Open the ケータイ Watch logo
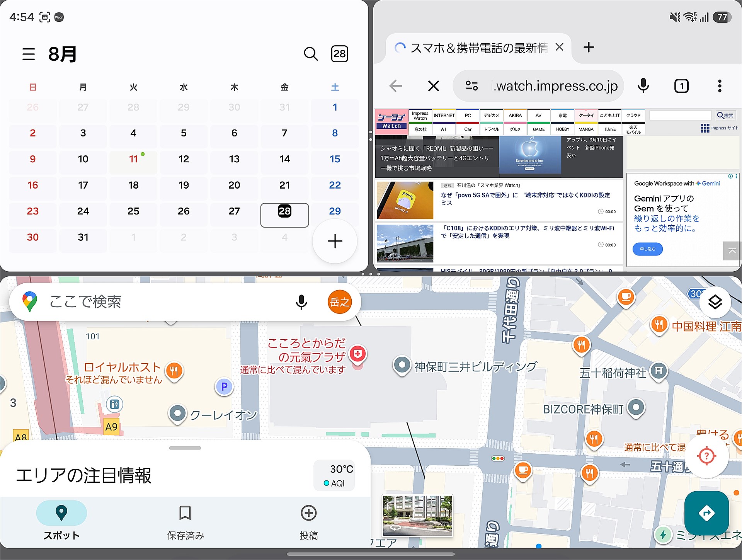The width and height of the screenshot is (742, 560). 391,121
